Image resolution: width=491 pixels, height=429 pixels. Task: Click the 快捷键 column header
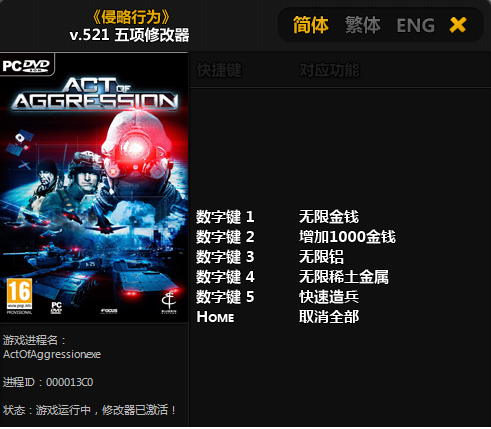click(219, 70)
